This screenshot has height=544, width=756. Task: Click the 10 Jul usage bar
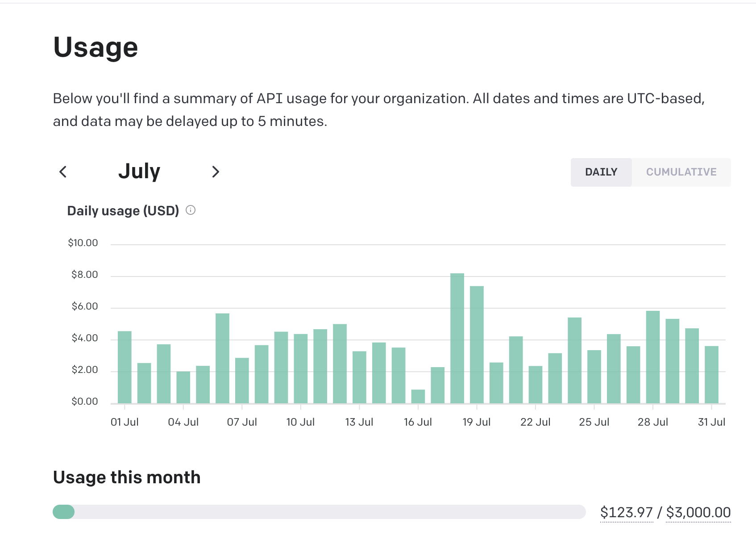click(301, 369)
